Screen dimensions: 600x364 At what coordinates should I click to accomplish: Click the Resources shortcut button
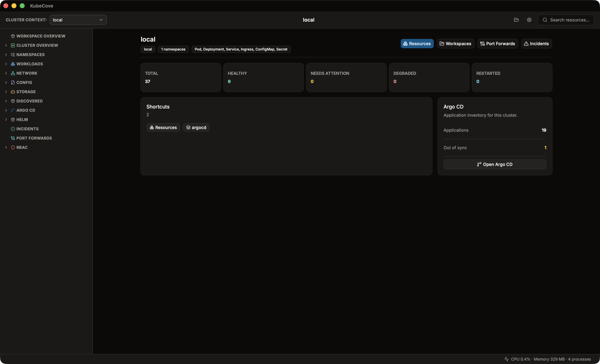pyautogui.click(x=163, y=127)
